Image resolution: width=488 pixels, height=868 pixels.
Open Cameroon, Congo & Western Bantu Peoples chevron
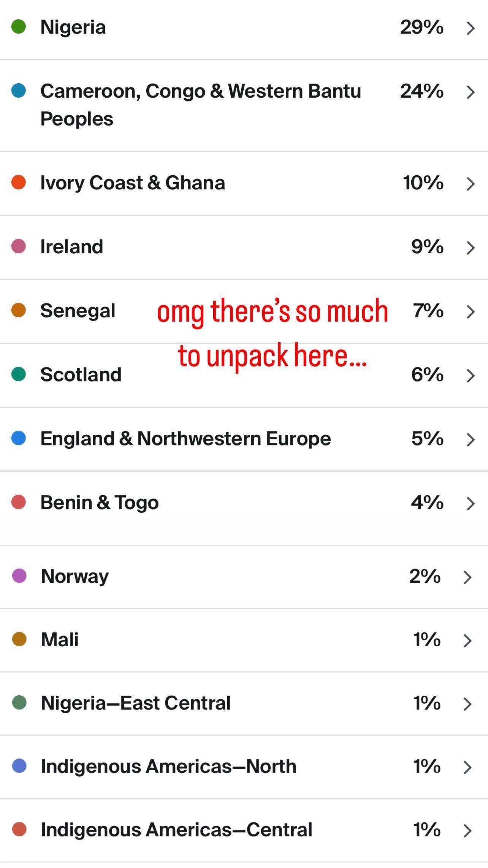[471, 92]
